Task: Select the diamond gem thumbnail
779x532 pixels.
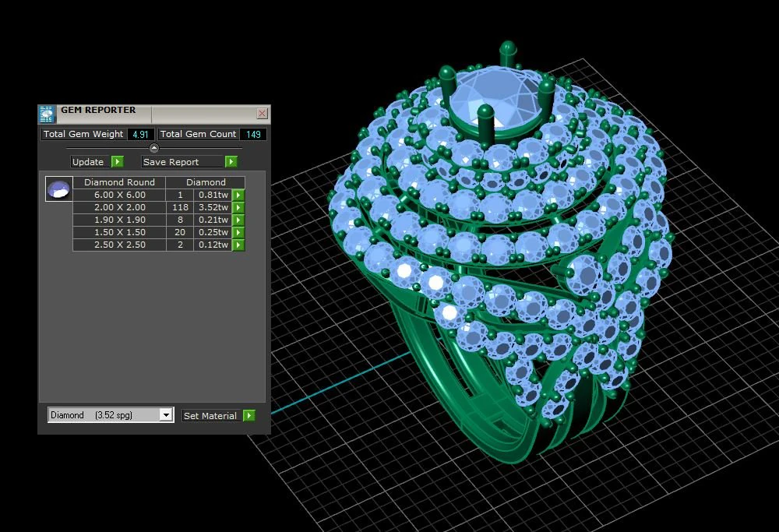Action: pyautogui.click(x=58, y=189)
